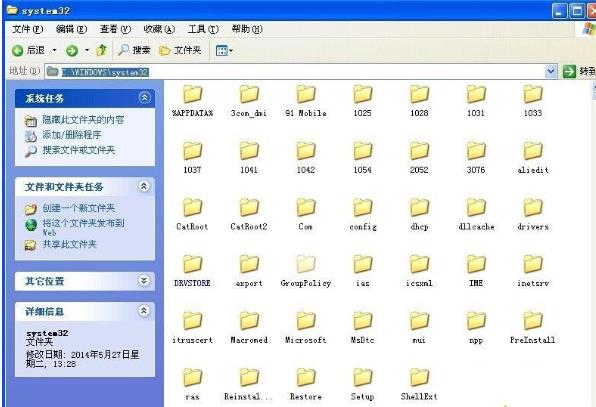
Task: Click the dhcp folder name label
Action: [x=419, y=227]
